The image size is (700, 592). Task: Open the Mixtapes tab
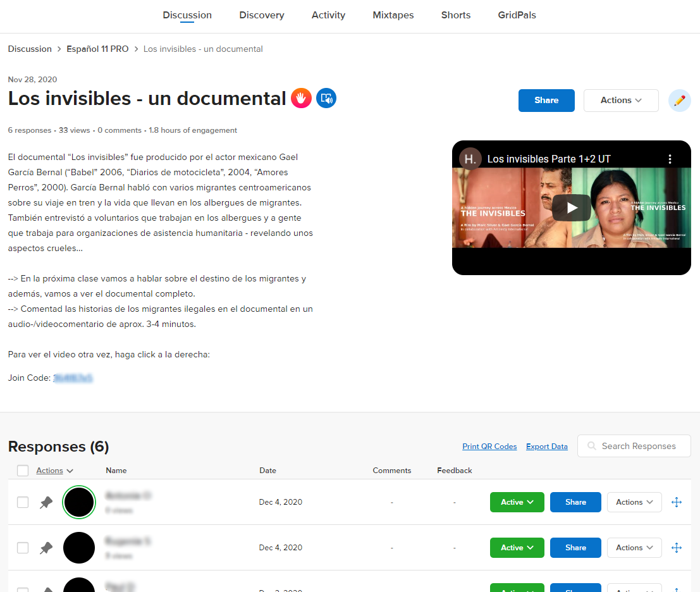click(x=393, y=15)
